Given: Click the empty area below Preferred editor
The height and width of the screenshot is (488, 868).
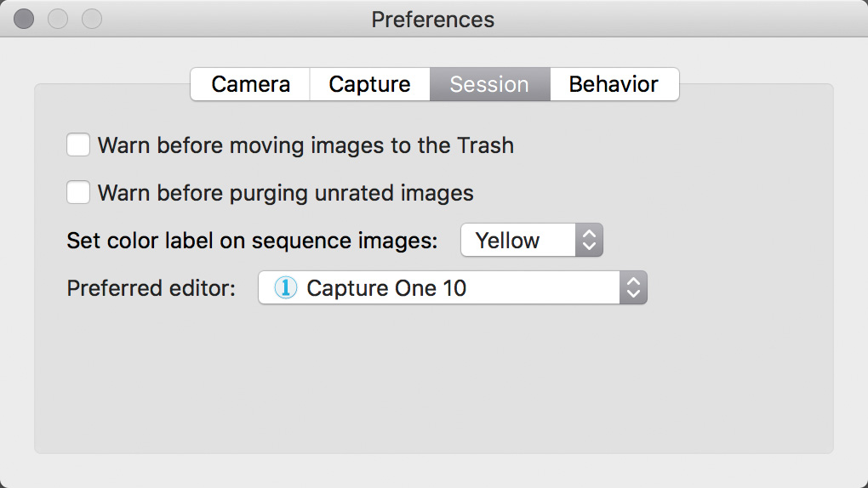Looking at the screenshot, I should [x=434, y=379].
